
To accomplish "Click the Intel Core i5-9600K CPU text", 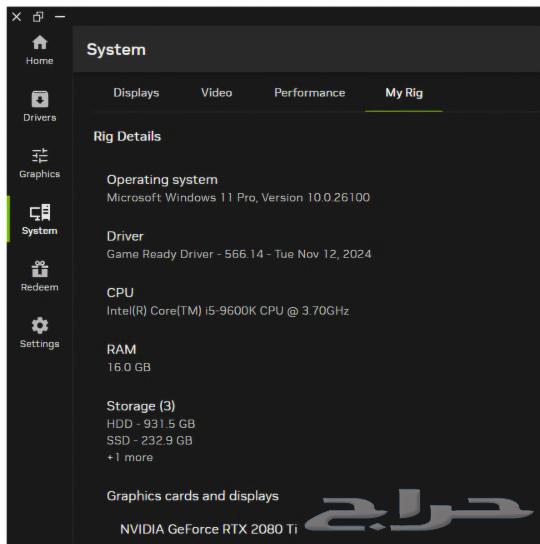I will pyautogui.click(x=228, y=311).
